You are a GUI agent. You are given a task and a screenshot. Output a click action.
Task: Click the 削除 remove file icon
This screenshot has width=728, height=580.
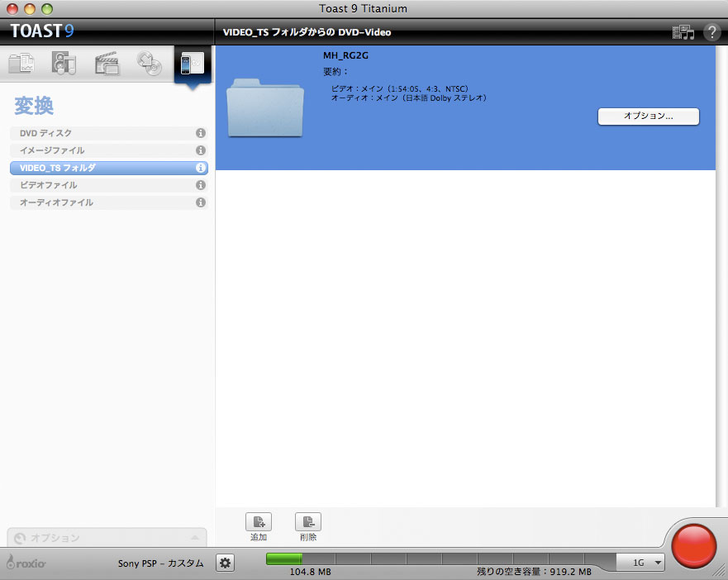pos(308,522)
